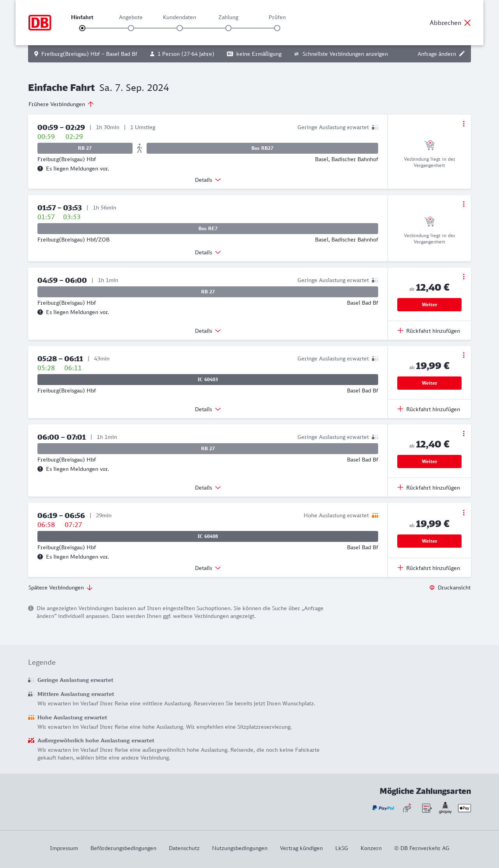The height and width of the screenshot is (868, 499).
Task: Select the Angebote progress step
Action: (x=131, y=28)
